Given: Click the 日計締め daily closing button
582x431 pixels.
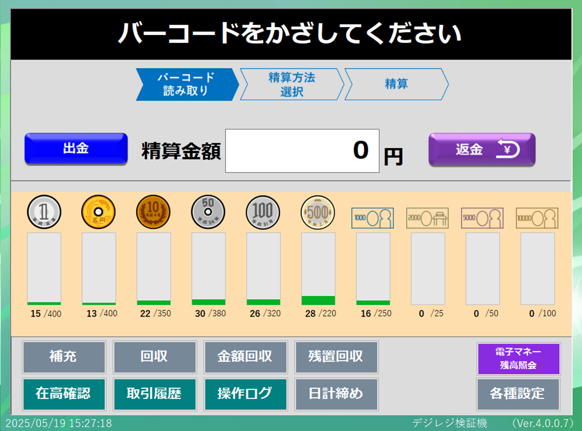Looking at the screenshot, I should point(336,394).
